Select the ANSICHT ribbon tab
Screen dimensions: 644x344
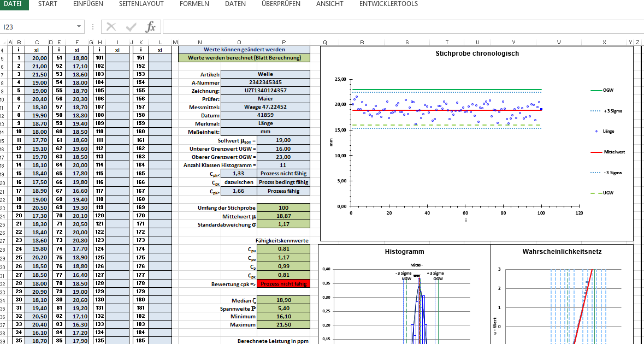(330, 4)
